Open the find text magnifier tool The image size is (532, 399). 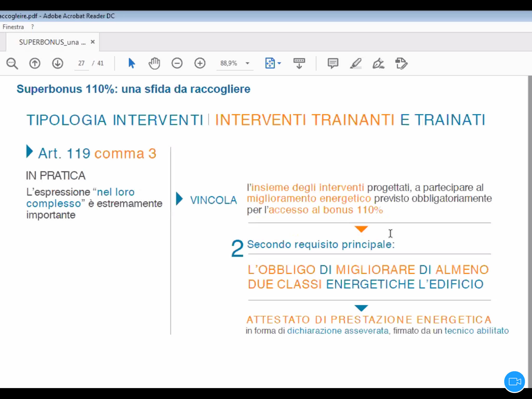tap(12, 63)
